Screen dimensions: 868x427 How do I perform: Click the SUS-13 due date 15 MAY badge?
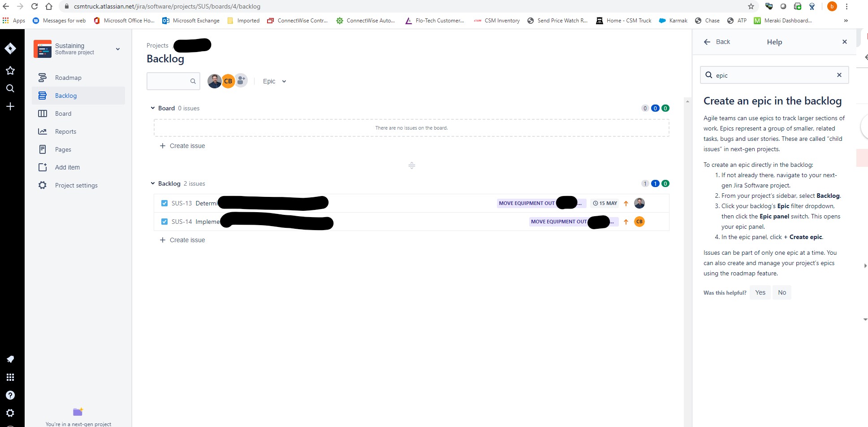coord(605,203)
